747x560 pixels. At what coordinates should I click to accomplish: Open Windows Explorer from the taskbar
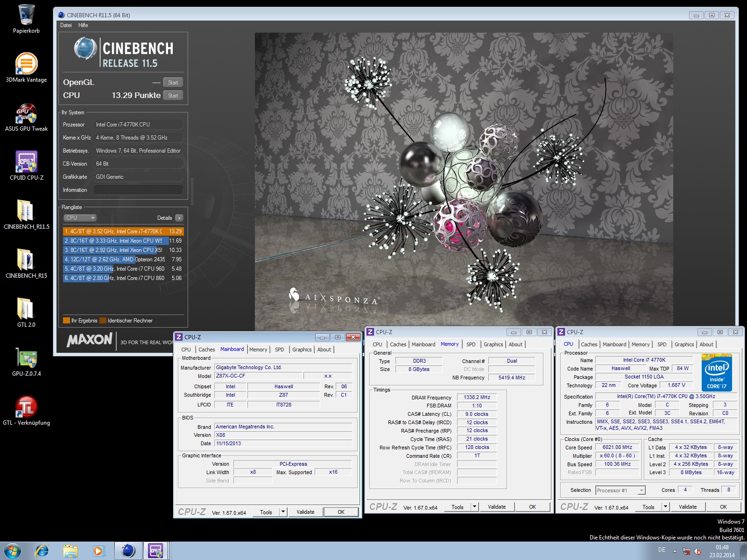click(x=70, y=551)
